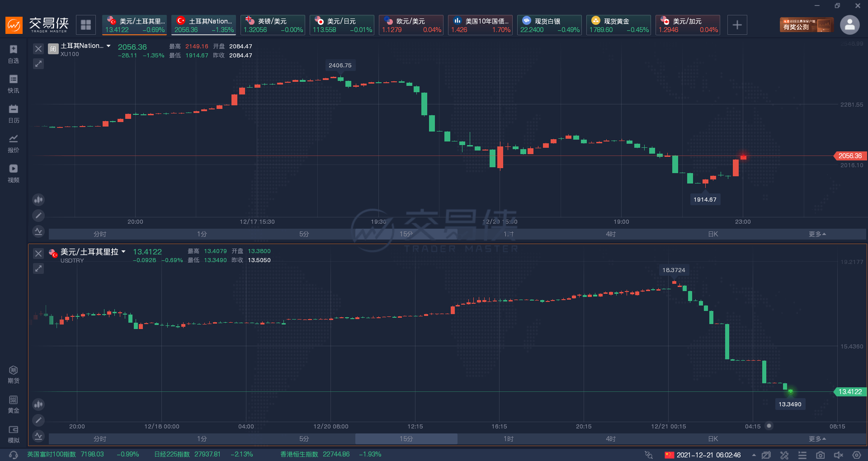
Task: Select 5分 timeframe in the XU100 chart
Action: pos(304,234)
